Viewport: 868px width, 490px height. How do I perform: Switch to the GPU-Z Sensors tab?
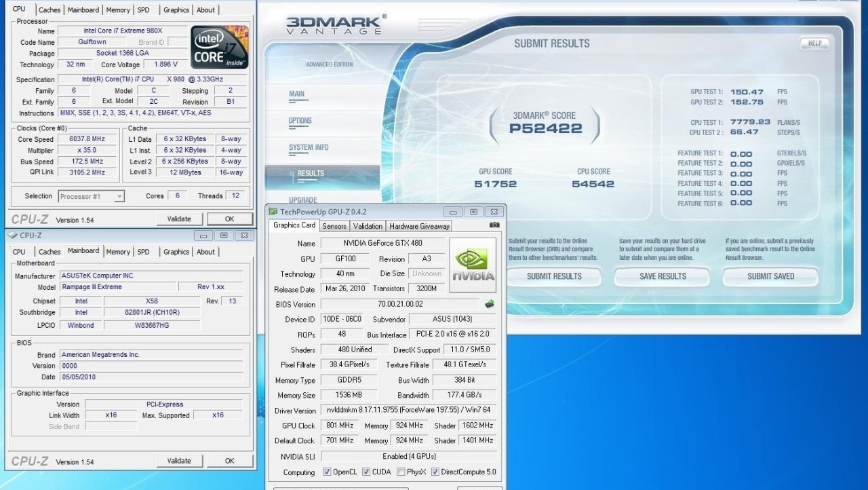click(x=334, y=226)
